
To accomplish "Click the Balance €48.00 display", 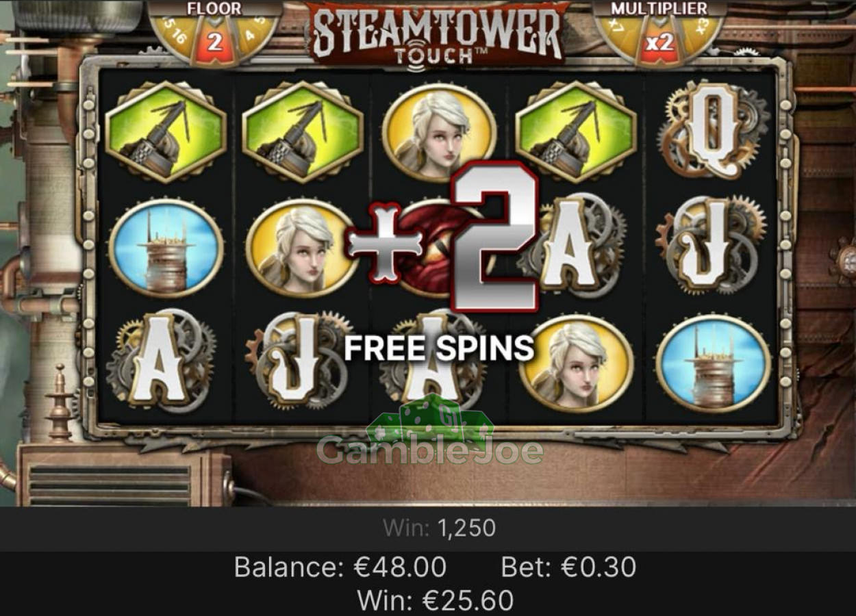I will click(x=340, y=567).
